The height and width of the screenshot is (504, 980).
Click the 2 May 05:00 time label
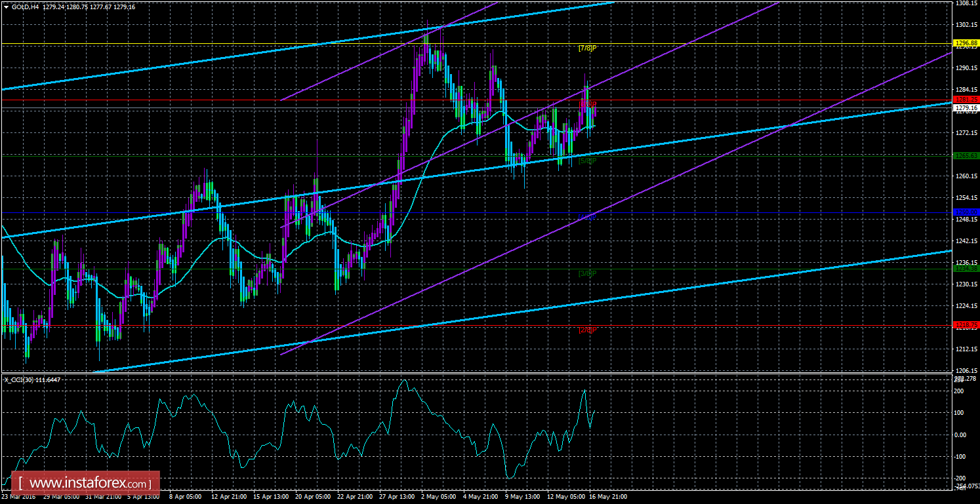coord(439,497)
